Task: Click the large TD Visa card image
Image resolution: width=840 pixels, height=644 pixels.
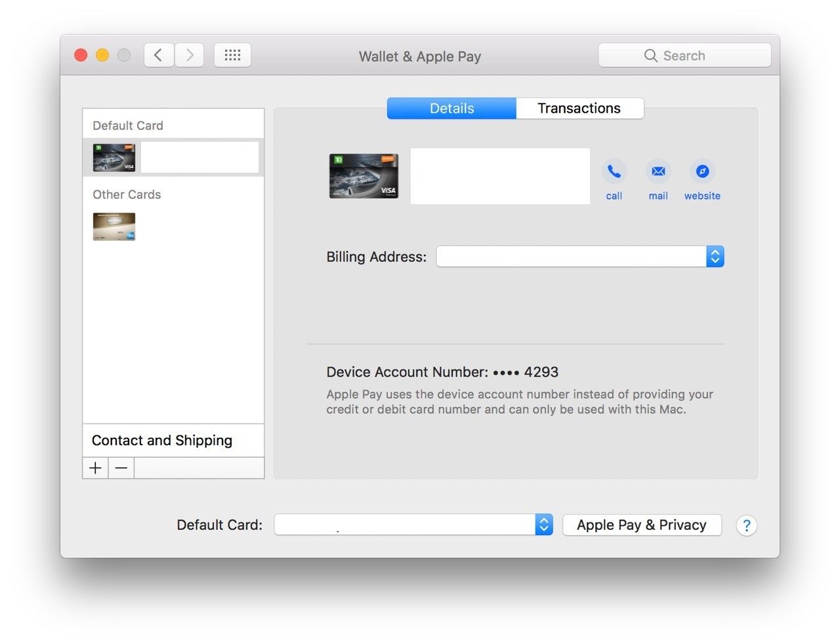Action: (364, 176)
